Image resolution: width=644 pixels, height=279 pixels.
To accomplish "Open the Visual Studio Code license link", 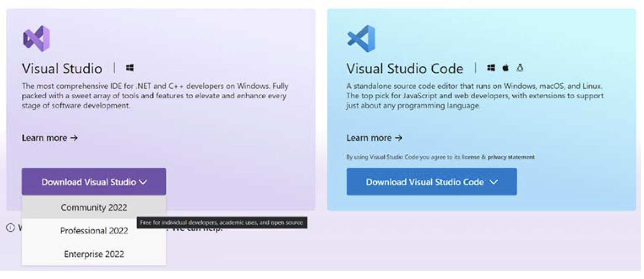I will pos(470,157).
